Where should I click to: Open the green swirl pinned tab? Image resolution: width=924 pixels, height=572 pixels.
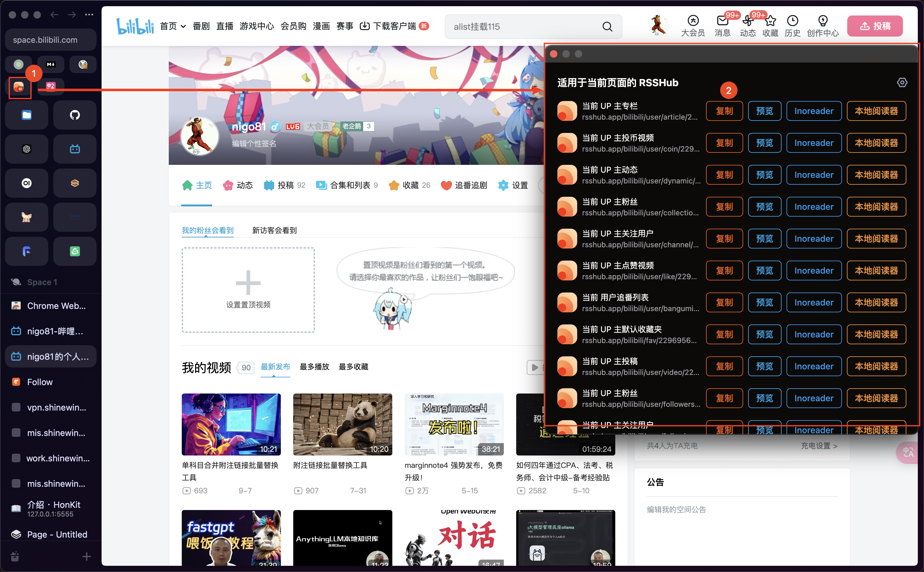click(75, 251)
